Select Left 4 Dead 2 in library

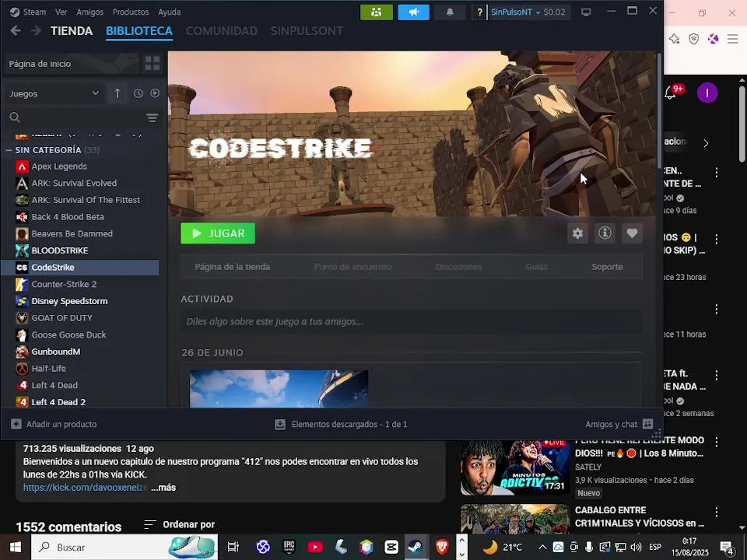pos(80,401)
